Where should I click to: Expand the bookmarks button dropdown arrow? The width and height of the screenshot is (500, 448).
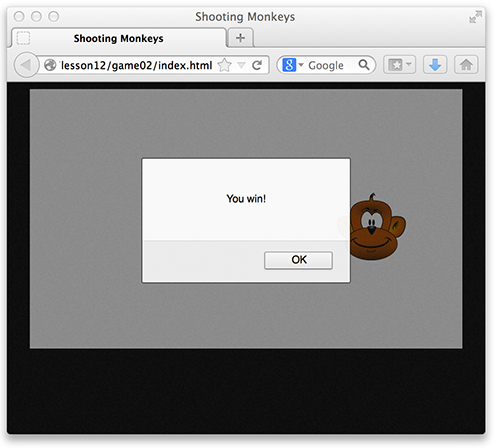coord(409,64)
